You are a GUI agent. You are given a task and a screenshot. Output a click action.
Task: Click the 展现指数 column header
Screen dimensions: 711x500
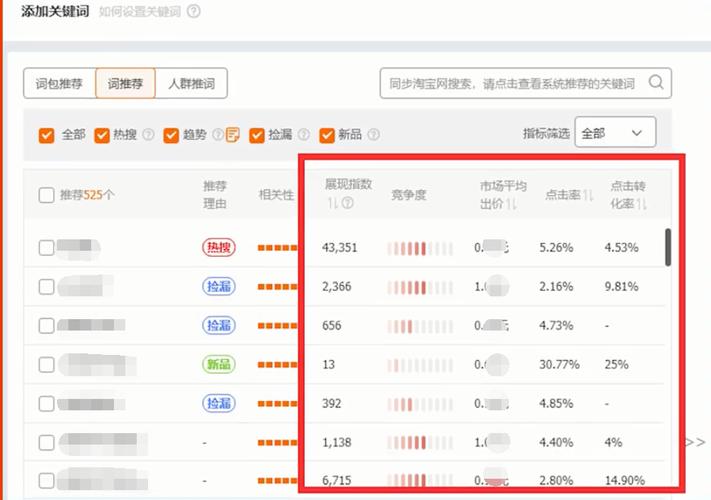click(x=348, y=184)
